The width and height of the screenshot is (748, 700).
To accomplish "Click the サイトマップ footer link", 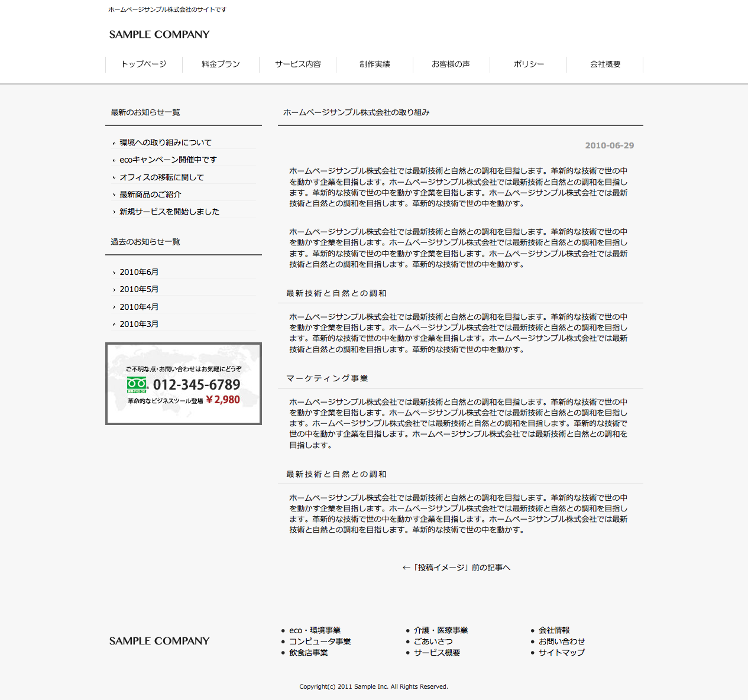I will tap(561, 653).
